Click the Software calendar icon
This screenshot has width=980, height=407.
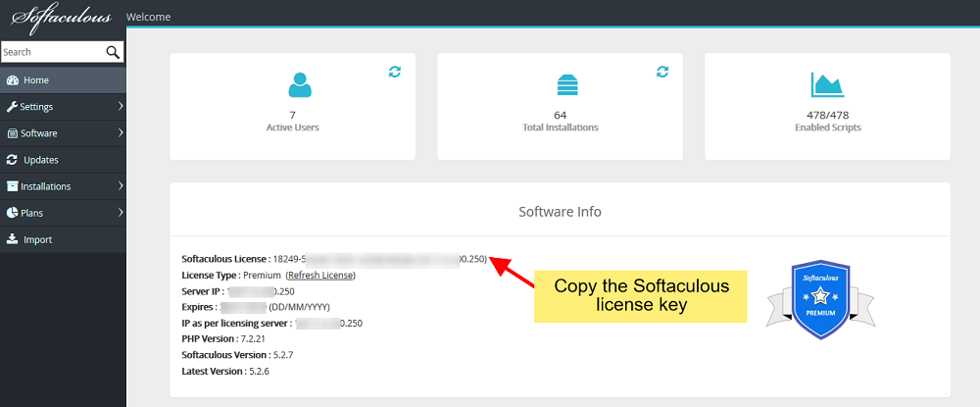[x=12, y=133]
